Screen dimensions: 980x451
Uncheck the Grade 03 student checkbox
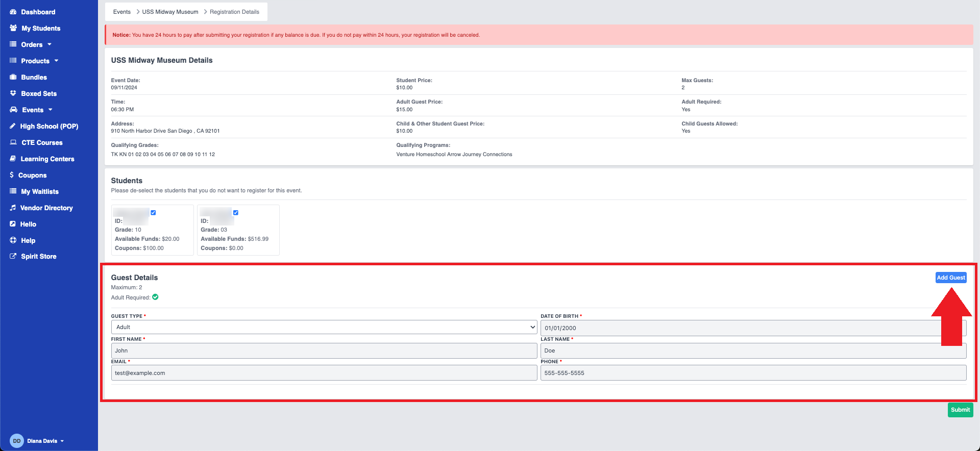236,213
